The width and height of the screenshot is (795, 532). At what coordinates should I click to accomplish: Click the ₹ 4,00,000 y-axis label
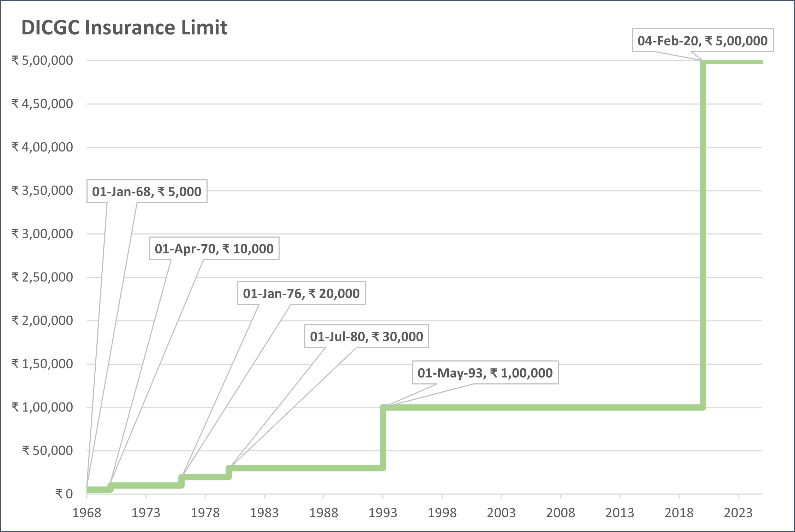click(x=42, y=147)
